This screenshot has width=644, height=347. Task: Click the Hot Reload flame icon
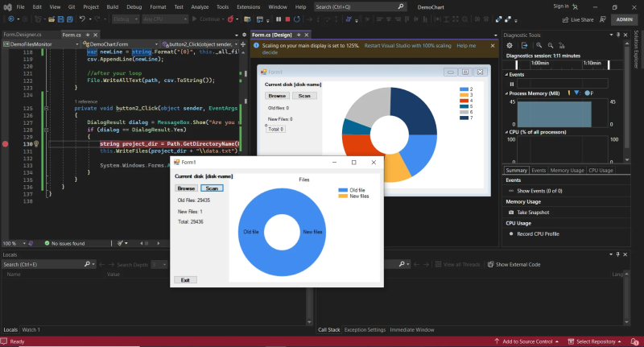pyautogui.click(x=230, y=19)
